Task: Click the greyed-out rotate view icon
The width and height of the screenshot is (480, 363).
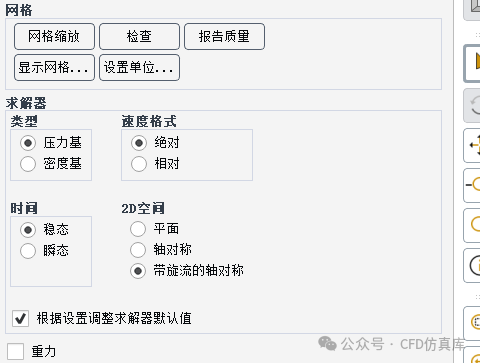Action: (472, 105)
